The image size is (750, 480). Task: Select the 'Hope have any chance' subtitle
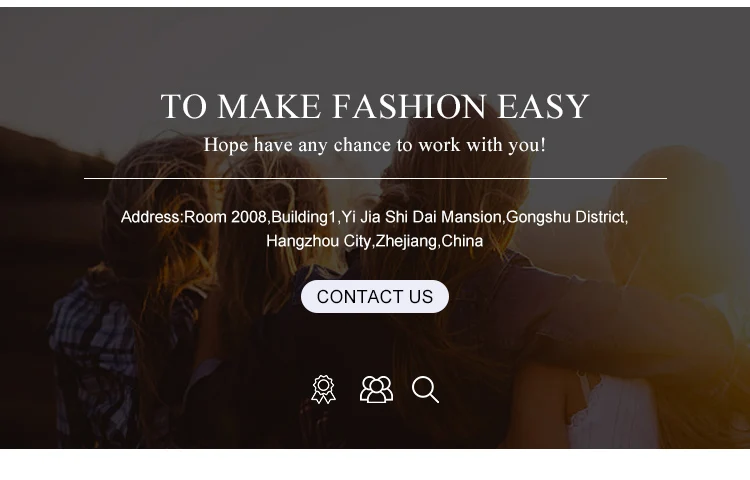(375, 144)
